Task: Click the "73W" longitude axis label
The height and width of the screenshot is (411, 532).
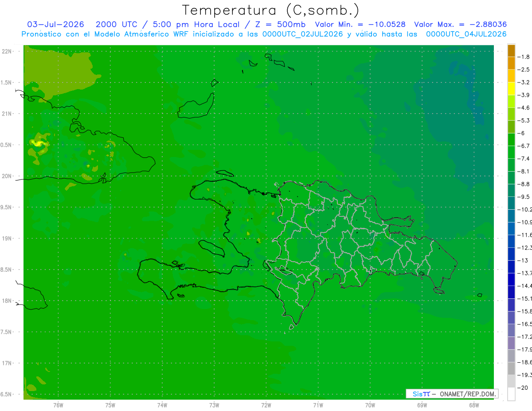Action: pyautogui.click(x=214, y=405)
